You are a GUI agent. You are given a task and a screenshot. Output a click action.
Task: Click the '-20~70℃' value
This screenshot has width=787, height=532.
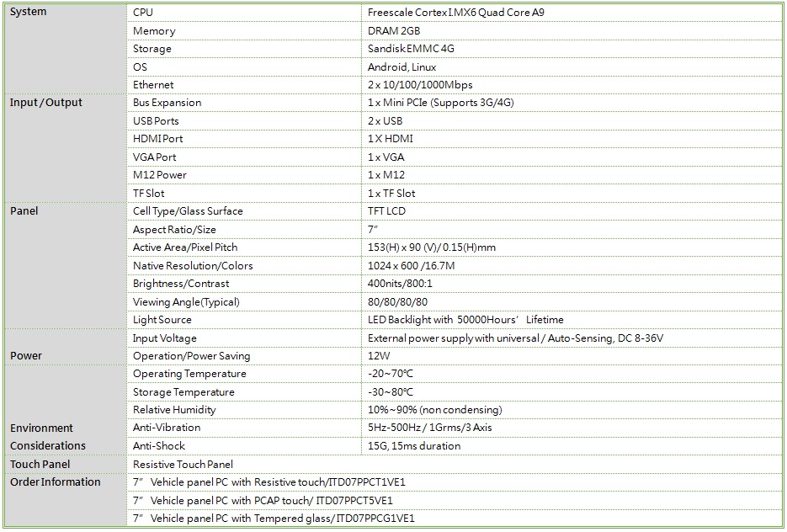[x=391, y=374]
